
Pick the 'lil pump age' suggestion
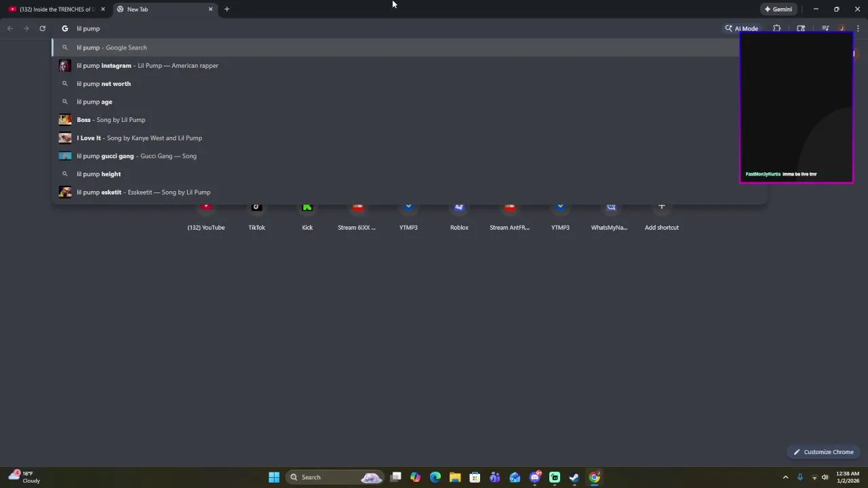[x=410, y=102]
